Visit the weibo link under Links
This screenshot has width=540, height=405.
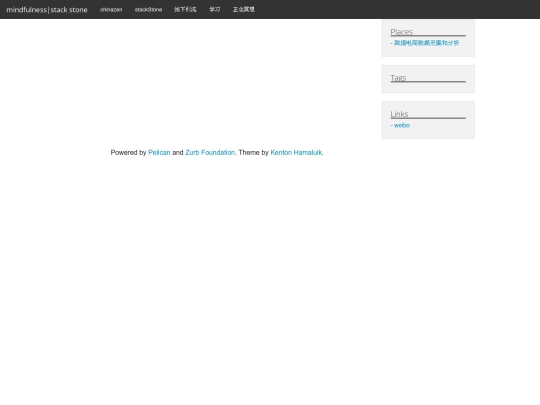point(402,125)
